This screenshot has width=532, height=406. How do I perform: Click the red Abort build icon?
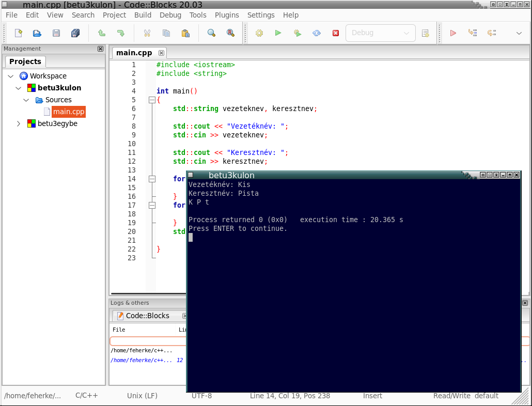[336, 33]
